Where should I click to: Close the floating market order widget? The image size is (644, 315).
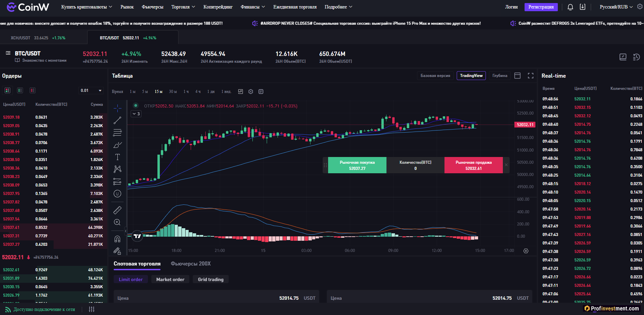[x=506, y=165]
